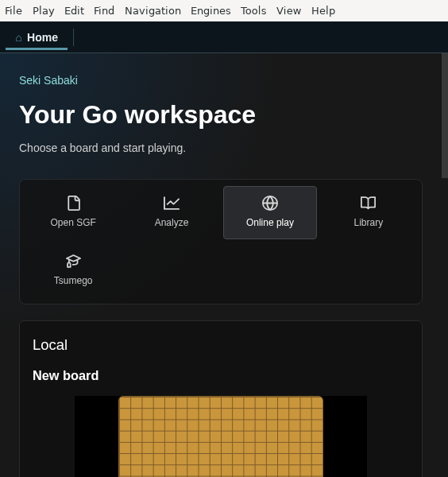Open the View menu
The height and width of the screenshot is (477, 448).
(x=288, y=10)
